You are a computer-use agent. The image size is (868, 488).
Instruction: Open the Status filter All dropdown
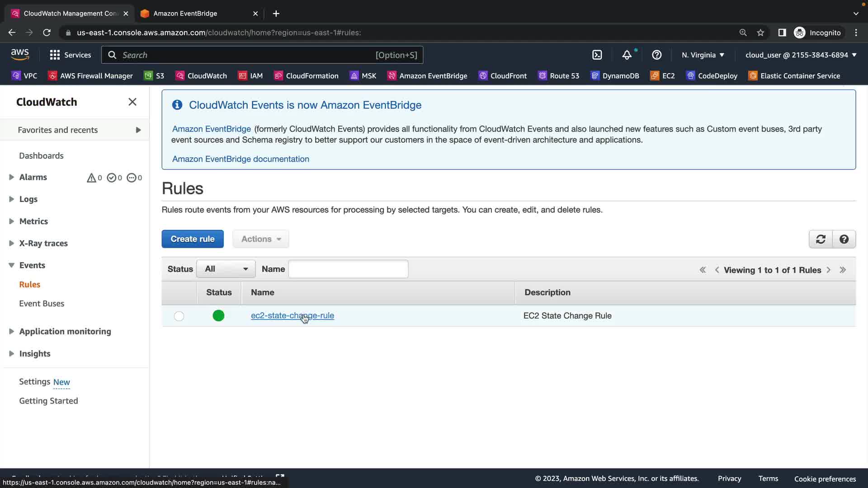click(x=226, y=269)
